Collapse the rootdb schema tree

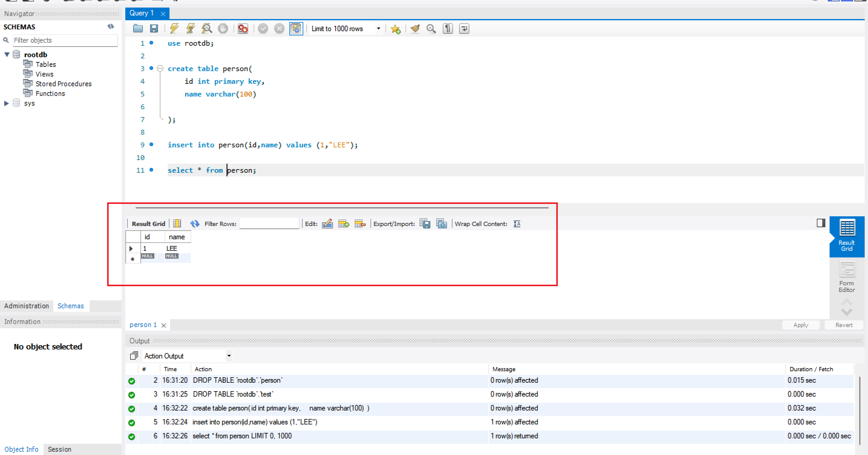tap(7, 54)
